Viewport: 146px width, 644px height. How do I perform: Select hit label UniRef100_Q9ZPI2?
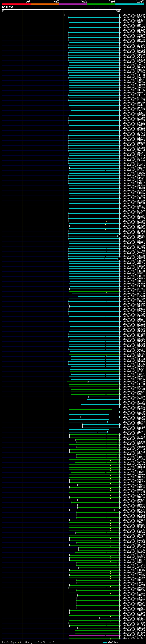(134, 50)
